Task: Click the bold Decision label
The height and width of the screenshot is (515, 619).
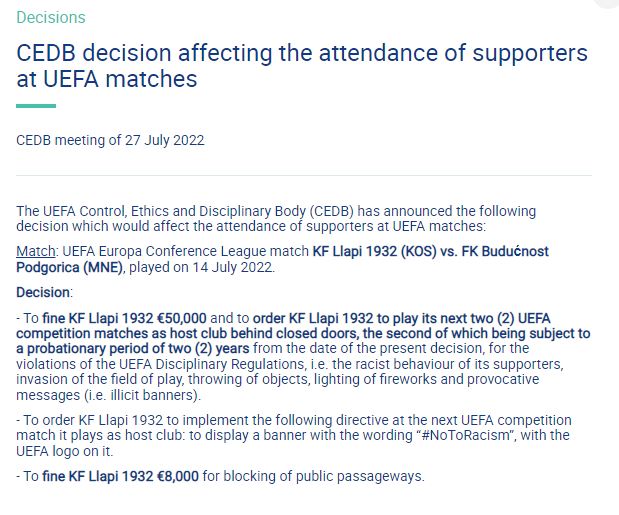Action: coord(43,292)
